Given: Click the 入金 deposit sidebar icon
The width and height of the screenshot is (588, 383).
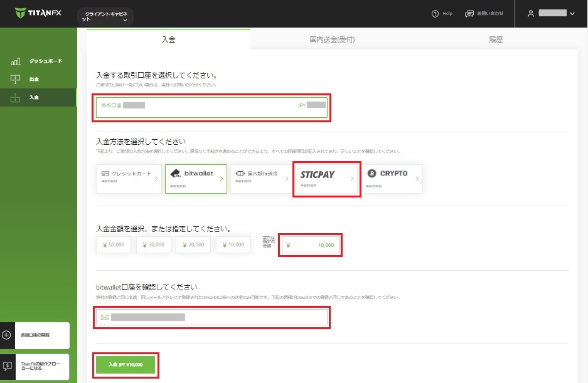Looking at the screenshot, I should click(16, 97).
